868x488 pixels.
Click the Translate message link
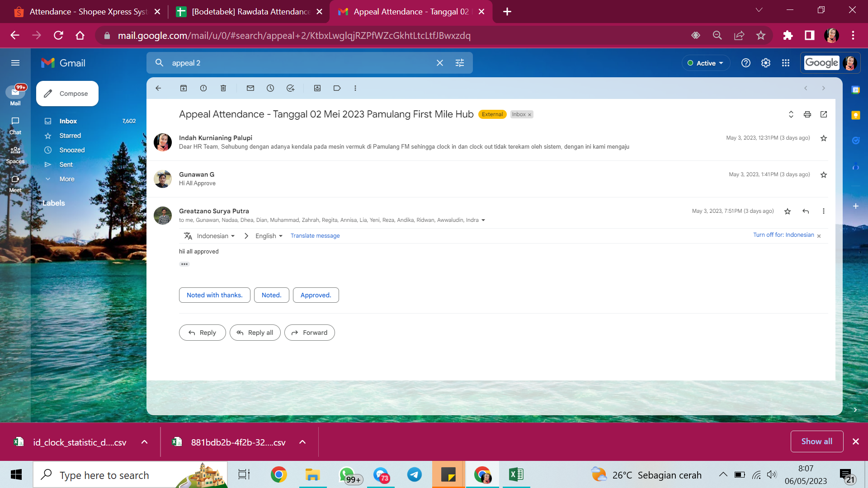coord(315,236)
